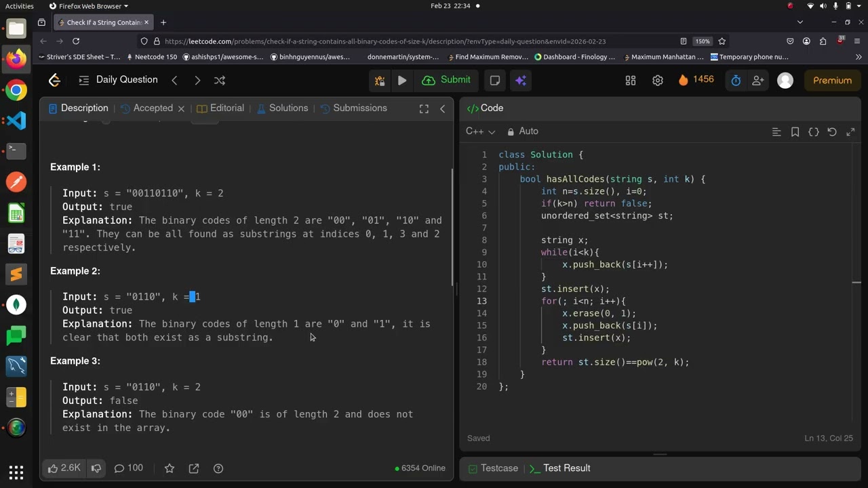Show applications grid in dock
The height and width of the screenshot is (488, 868).
(16, 472)
